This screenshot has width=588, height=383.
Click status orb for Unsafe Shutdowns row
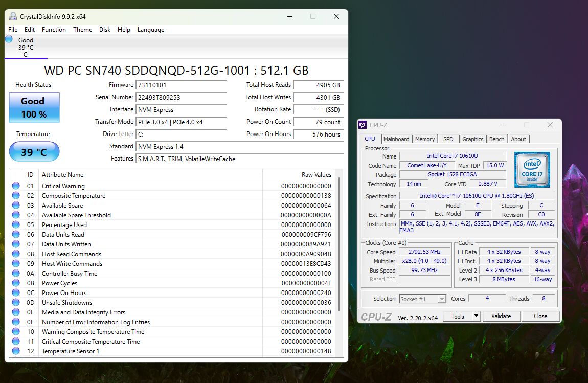click(16, 303)
